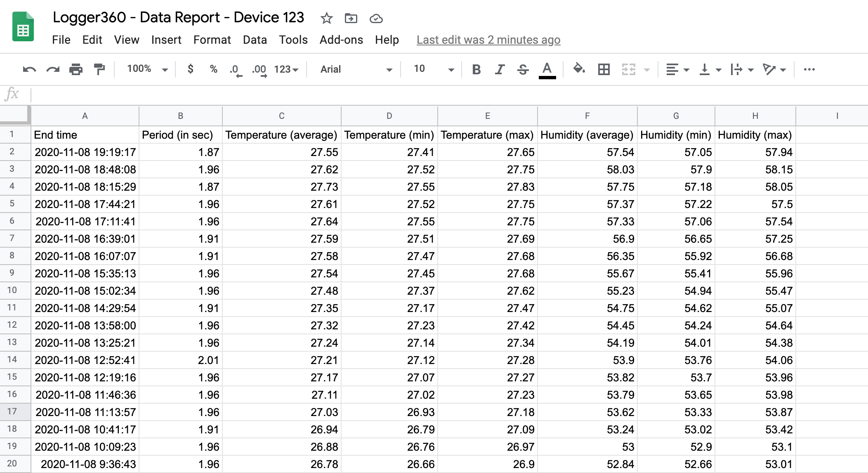Select the 'Period (in sec)' header cell
Viewport: 868px width, 473px height.
click(181, 135)
